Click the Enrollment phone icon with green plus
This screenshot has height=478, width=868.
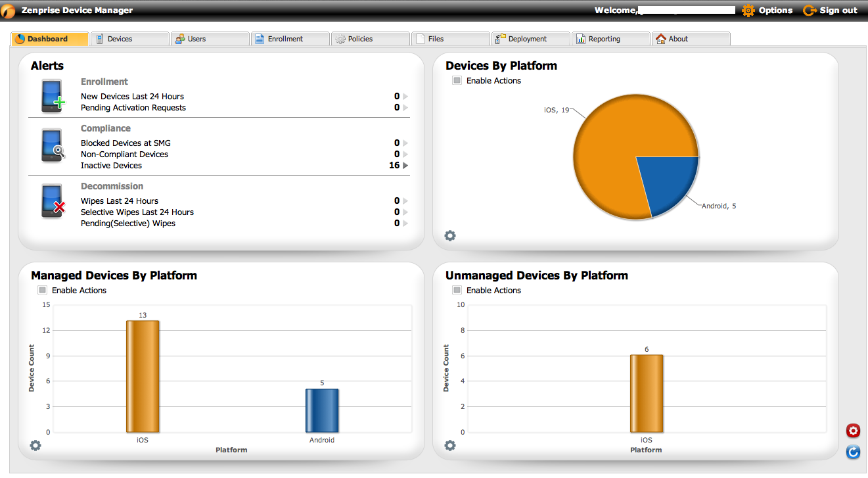(x=52, y=96)
